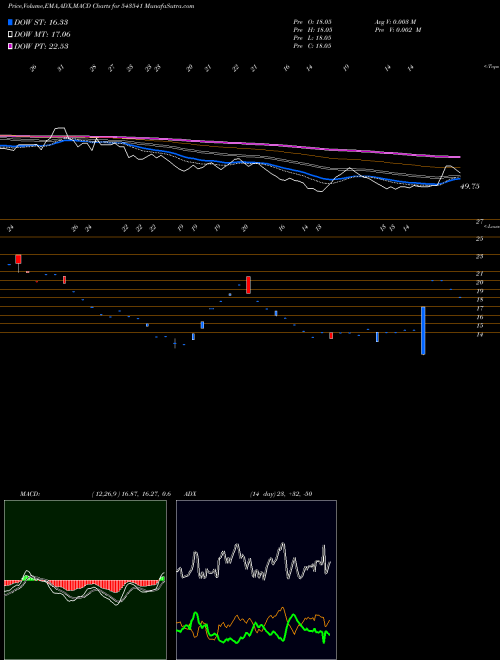Viewport: 500px width, 660px height.
Task: Click the 'Pre C: 18.05' value
Action: point(313,46)
